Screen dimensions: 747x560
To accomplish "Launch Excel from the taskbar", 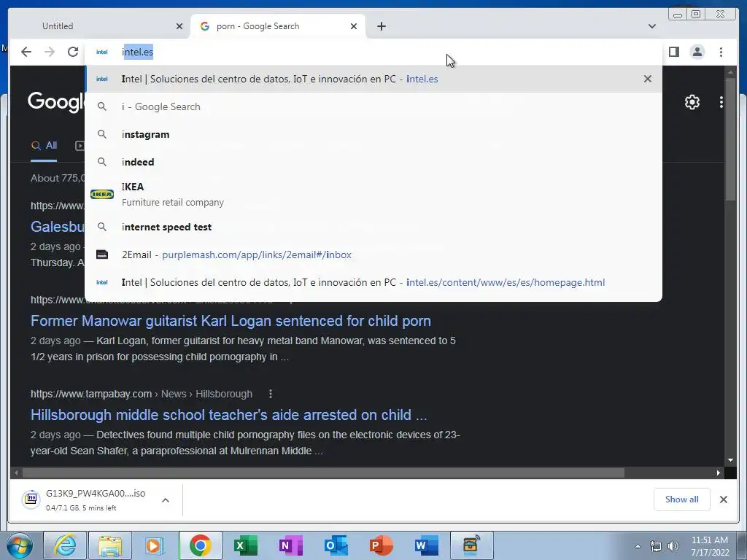I will pos(245,545).
